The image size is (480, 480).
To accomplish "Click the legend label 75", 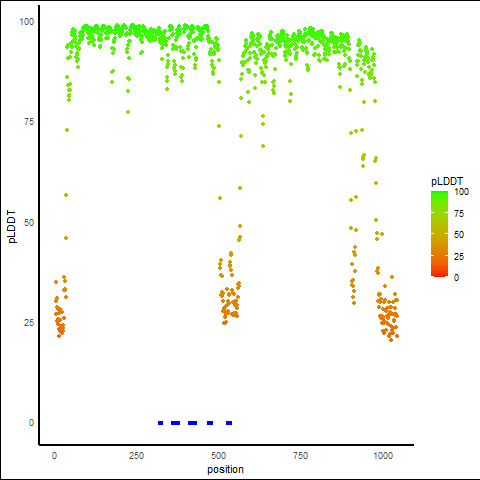I will (x=459, y=213).
